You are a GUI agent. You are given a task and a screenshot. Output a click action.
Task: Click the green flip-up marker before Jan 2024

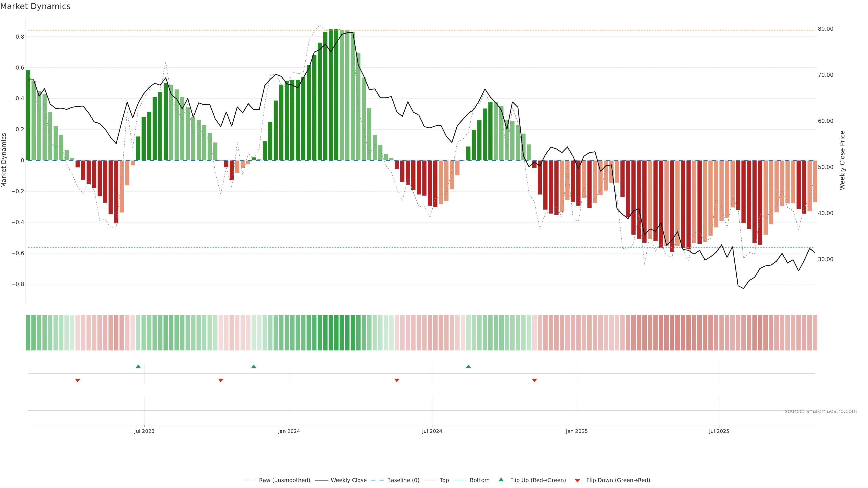tap(254, 366)
